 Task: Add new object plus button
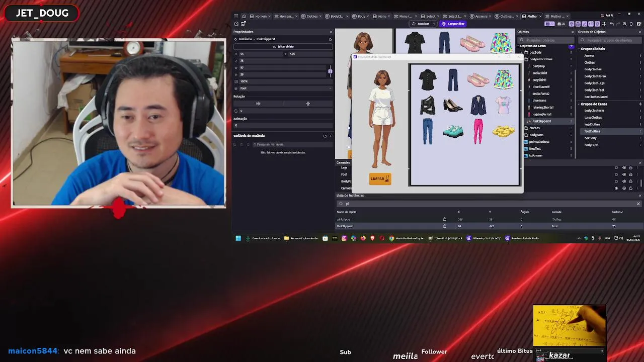(571, 46)
